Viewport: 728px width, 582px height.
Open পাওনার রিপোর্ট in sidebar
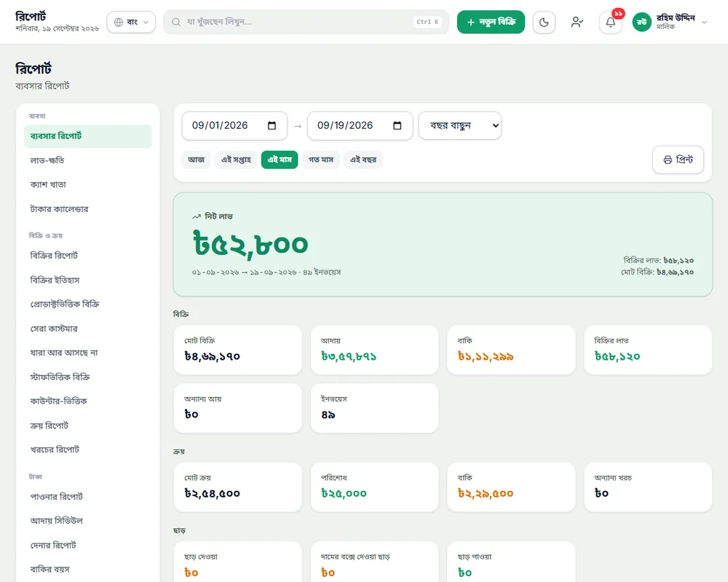coord(88,497)
